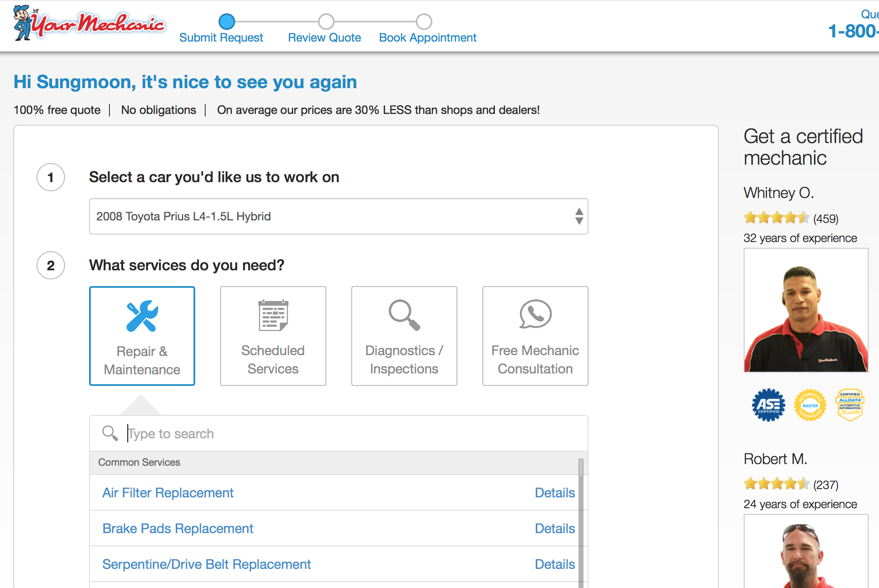The image size is (879, 588).
Task: Open Details for Air Filter Replacement
Action: [554, 493]
